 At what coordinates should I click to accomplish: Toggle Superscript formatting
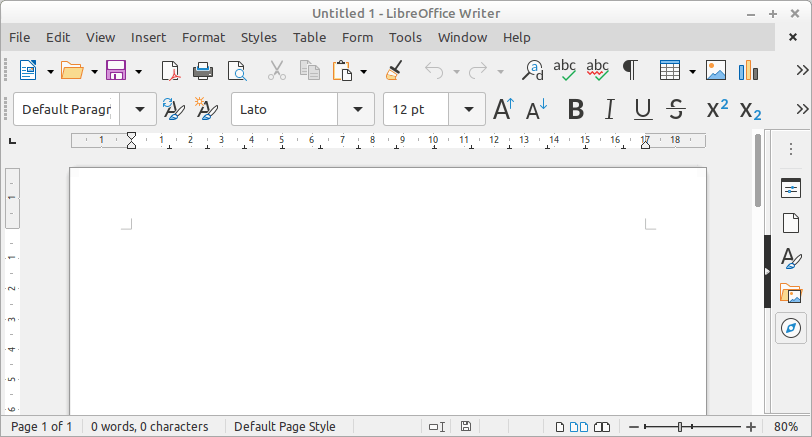tap(717, 109)
